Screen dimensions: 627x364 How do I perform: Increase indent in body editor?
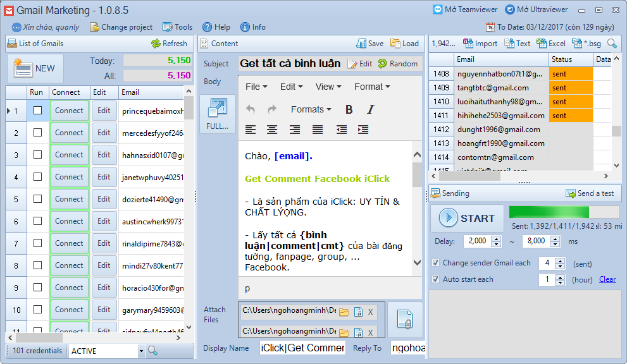tap(363, 130)
